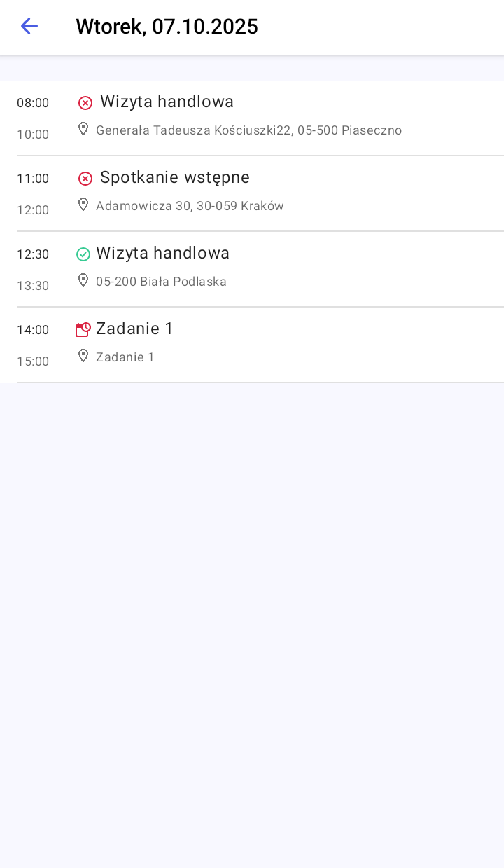Click the cancelled status icon beside 08:00 Wizyta handlowa
Image resolution: width=504 pixels, height=868 pixels.
pyautogui.click(x=85, y=103)
